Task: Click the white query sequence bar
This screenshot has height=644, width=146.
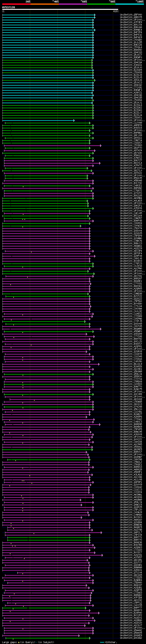Action: tap(60, 10)
